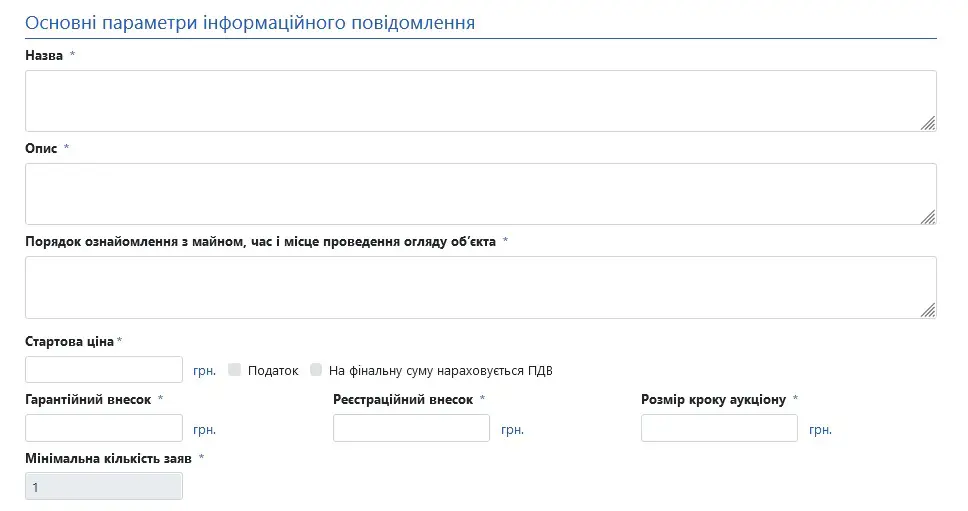Toggle the ПДВ on final sum checkbox
Image resolution: width=968 pixels, height=511 pixels.
coord(316,370)
